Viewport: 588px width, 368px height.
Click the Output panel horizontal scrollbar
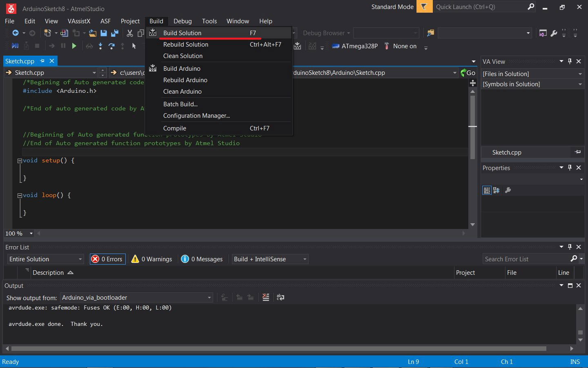(x=279, y=349)
